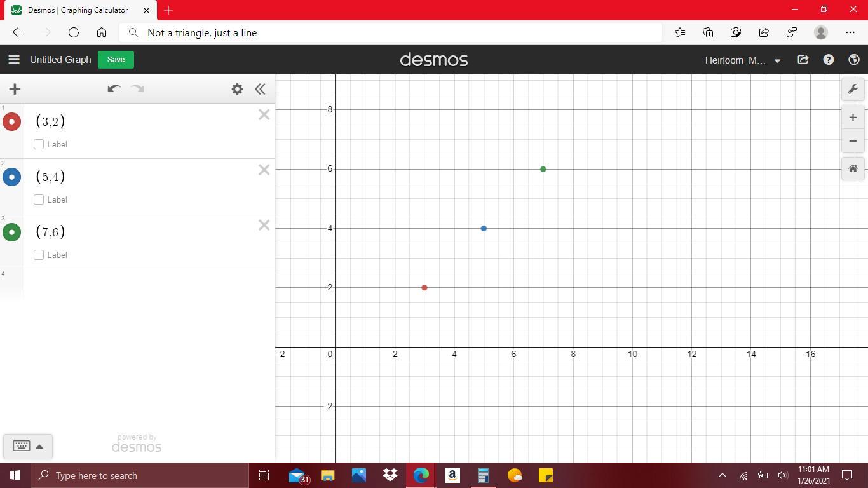Open the Help question mark menu
This screenshot has height=488, width=868.
click(x=829, y=60)
